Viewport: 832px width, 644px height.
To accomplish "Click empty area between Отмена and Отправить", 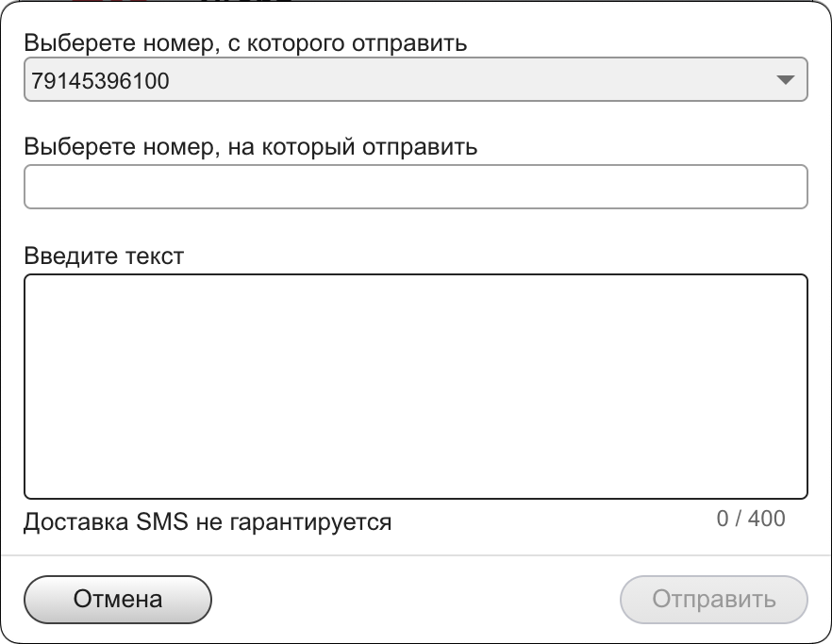I will (415, 600).
